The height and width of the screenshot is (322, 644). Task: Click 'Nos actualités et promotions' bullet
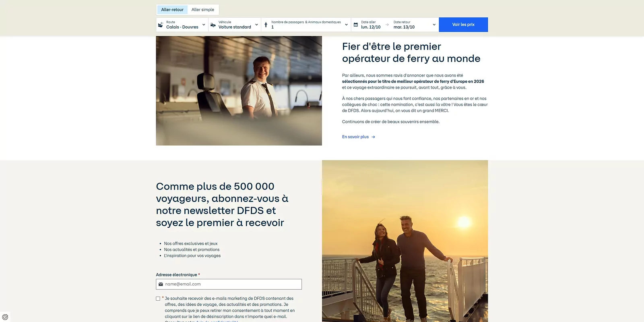point(192,250)
